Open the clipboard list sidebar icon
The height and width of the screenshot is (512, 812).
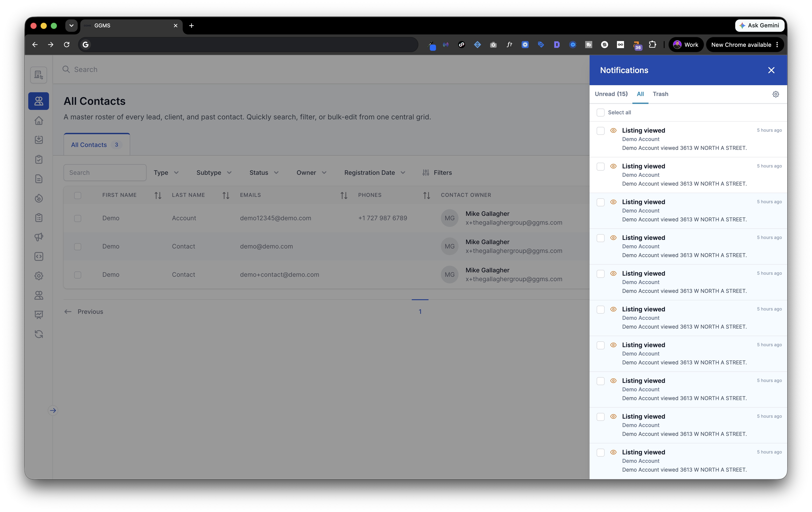click(x=39, y=218)
